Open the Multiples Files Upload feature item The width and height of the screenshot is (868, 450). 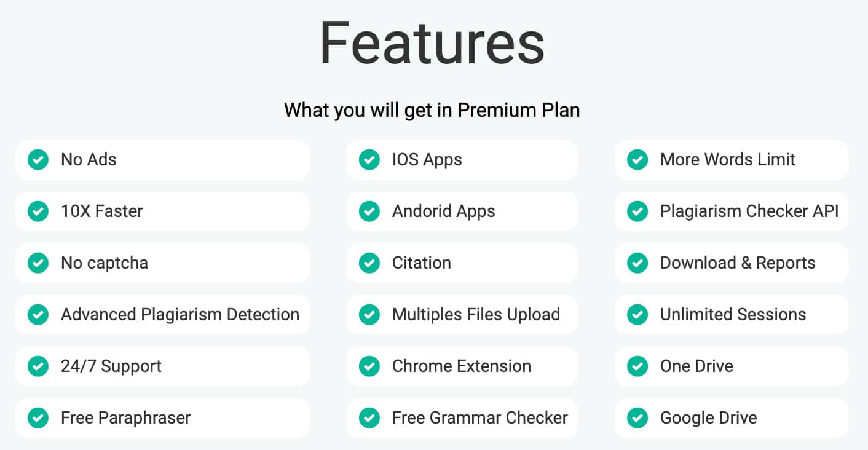point(462,315)
